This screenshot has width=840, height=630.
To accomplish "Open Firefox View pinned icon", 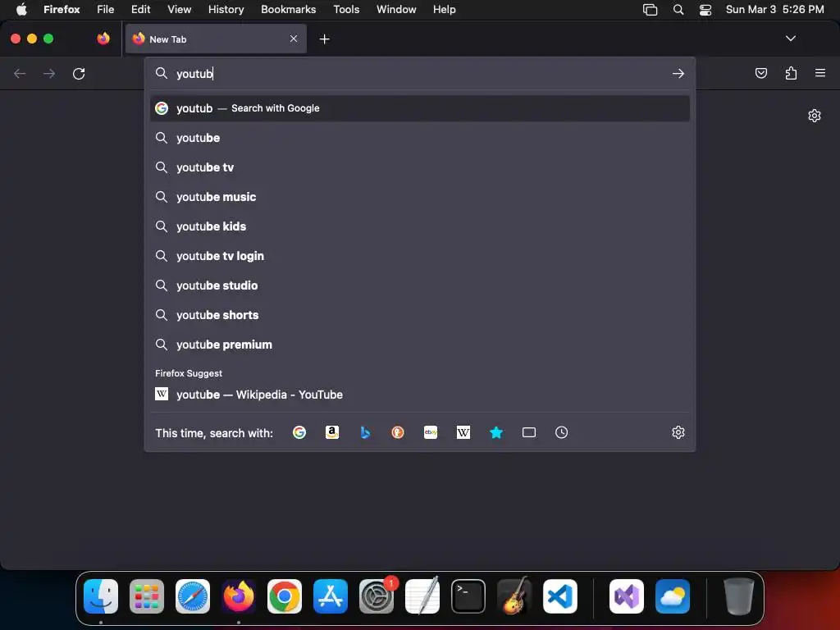I will point(103,39).
